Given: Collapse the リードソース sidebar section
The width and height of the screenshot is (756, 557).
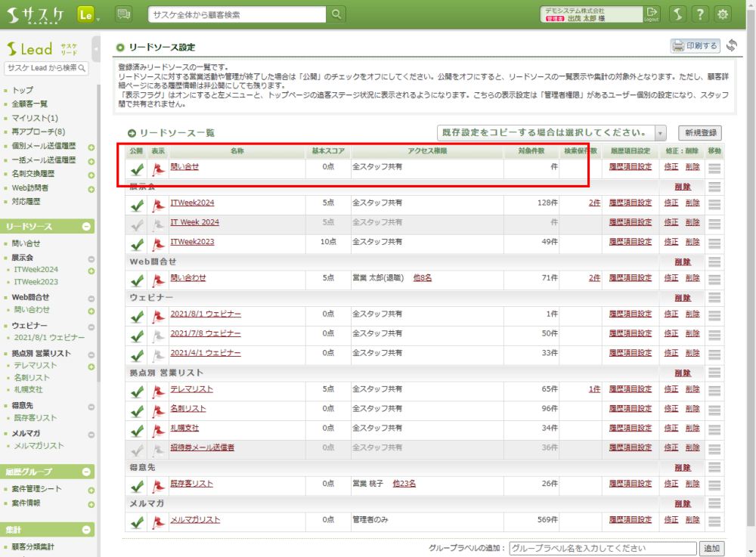Looking at the screenshot, I should coord(86,226).
